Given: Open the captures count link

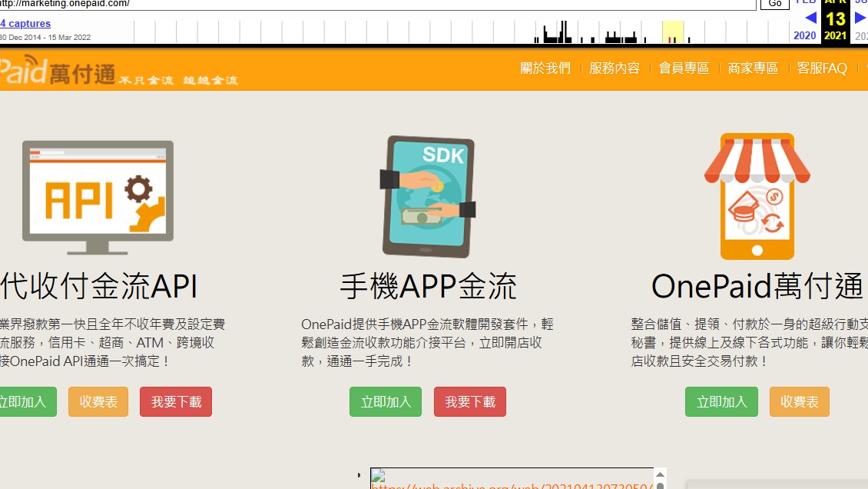Looking at the screenshot, I should (25, 24).
